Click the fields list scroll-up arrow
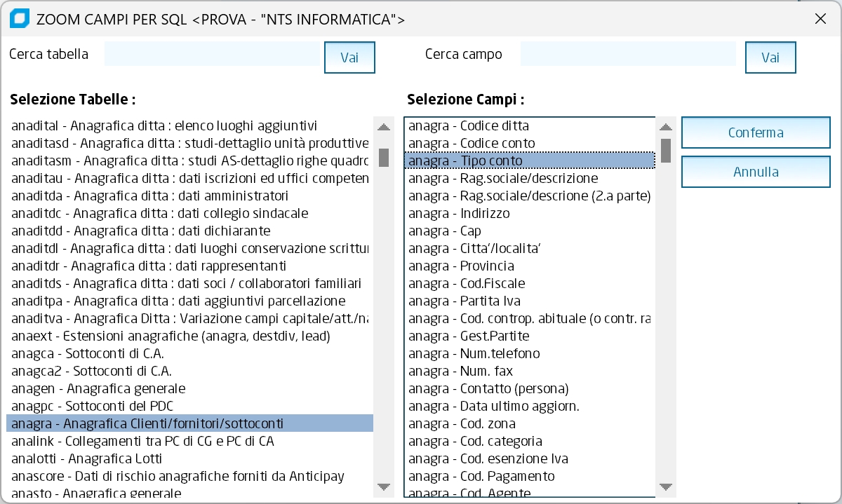Screen dimensions: 842x504 pos(666,128)
